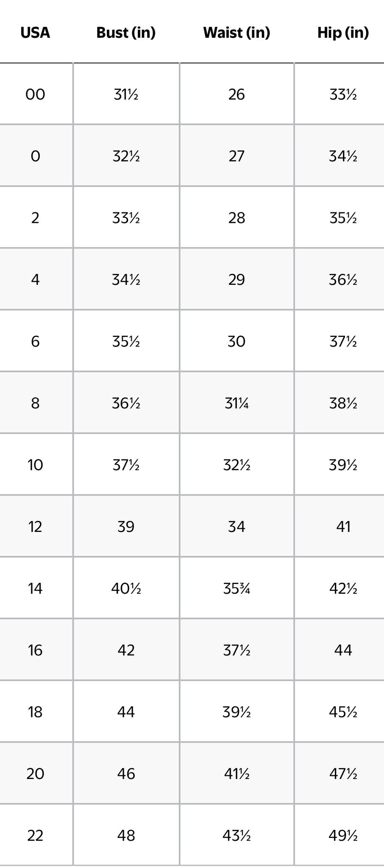The width and height of the screenshot is (384, 868).
Task: Click the bust value 39 for size 12
Action: pyautogui.click(x=126, y=526)
